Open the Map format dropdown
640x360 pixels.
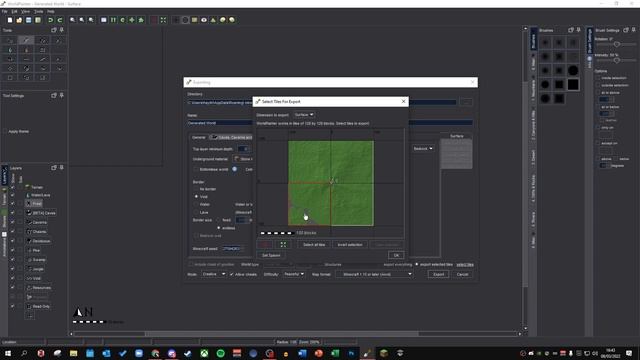374,274
